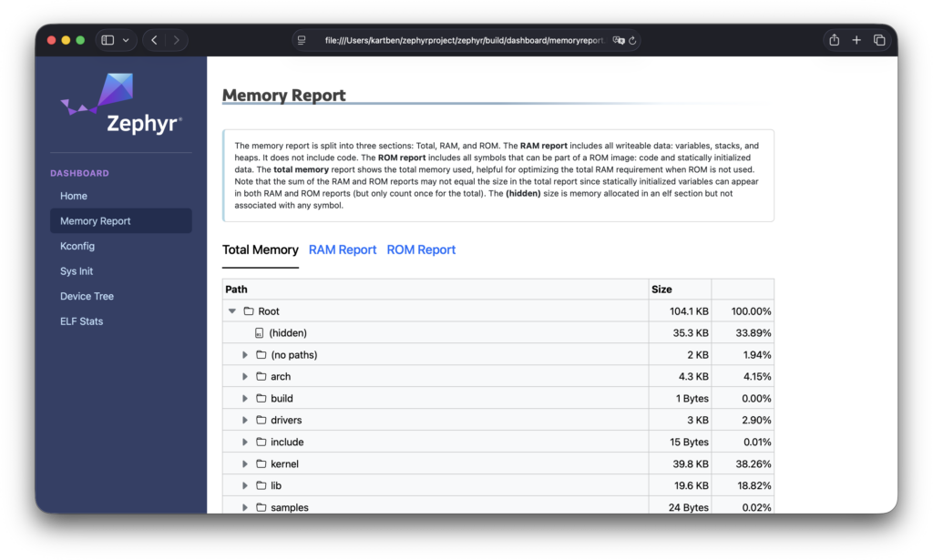
Task: Show the tab overview icon
Action: click(x=879, y=40)
